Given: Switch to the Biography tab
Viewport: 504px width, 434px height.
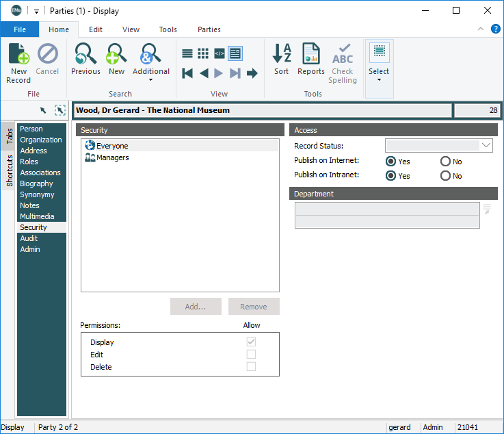Looking at the screenshot, I should tap(36, 183).
